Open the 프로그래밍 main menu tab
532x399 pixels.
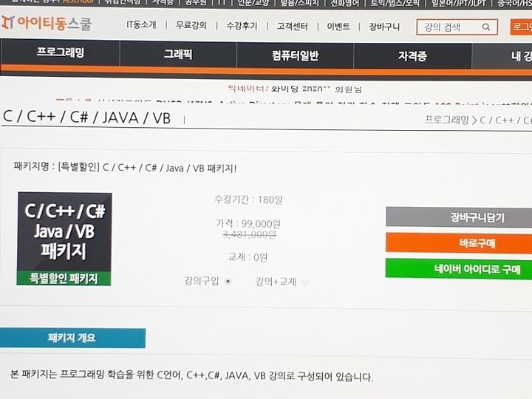click(60, 52)
